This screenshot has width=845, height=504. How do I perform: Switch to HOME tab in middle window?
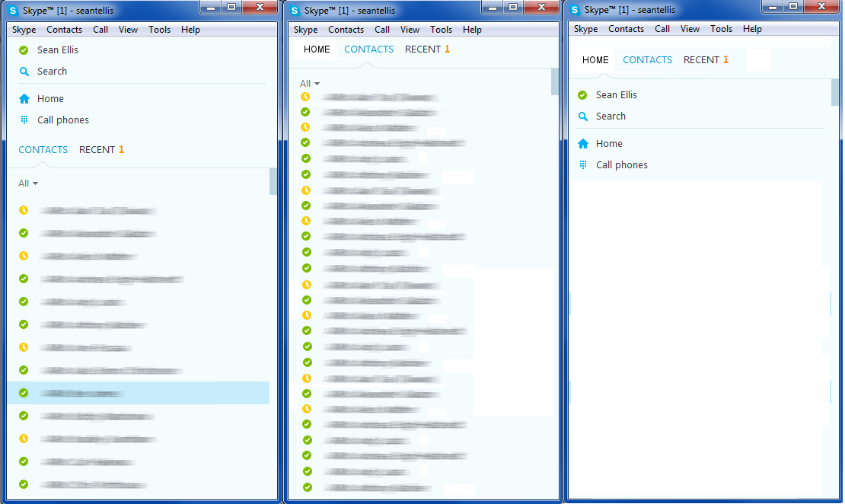tap(317, 49)
